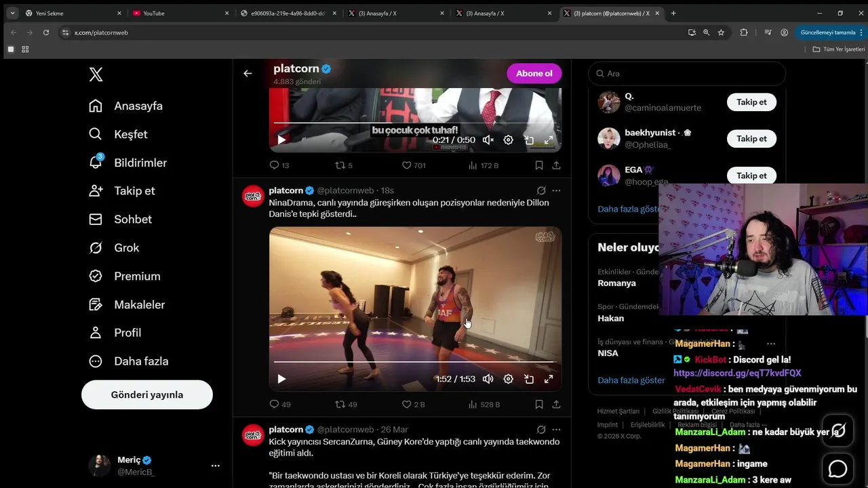
Task: Go back with the profile back arrow
Action: tap(248, 73)
